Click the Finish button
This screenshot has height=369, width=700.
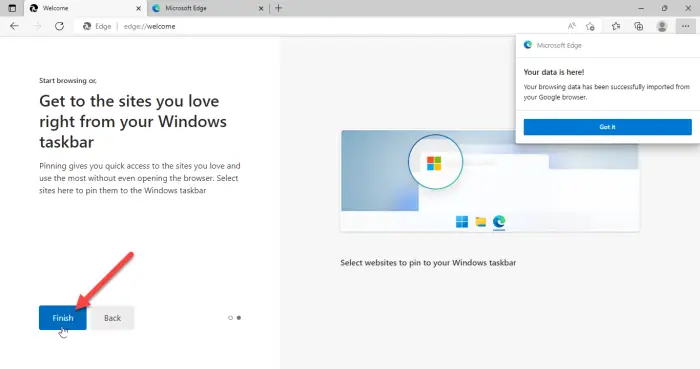[x=62, y=318]
